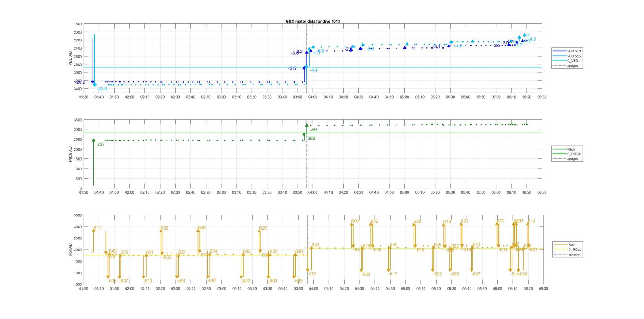Click the '-3.5' label in the VBD plot
This screenshot has height=319, width=644.
292,69
